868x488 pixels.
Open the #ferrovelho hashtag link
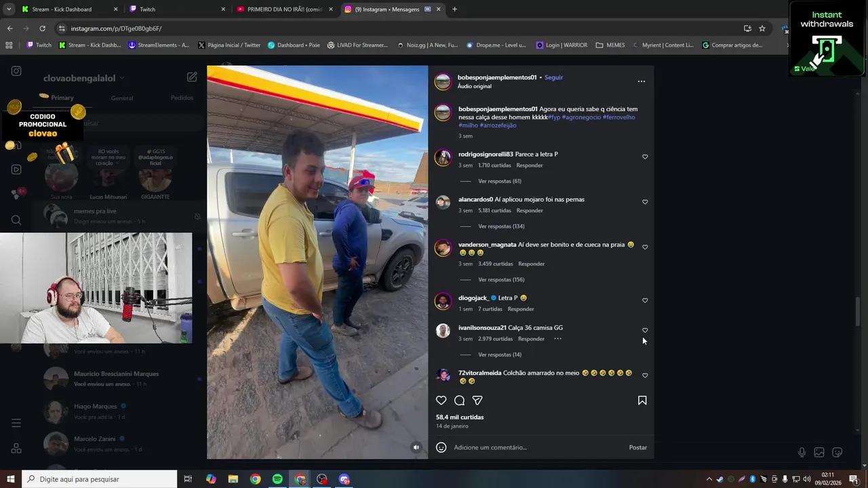click(619, 117)
